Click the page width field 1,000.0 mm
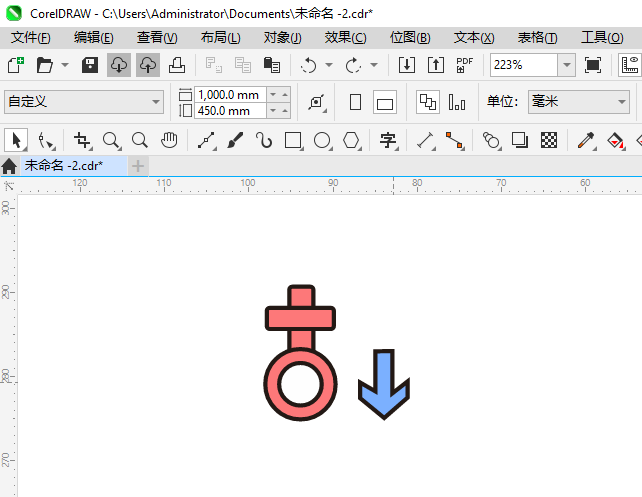The image size is (642, 497). (231, 95)
